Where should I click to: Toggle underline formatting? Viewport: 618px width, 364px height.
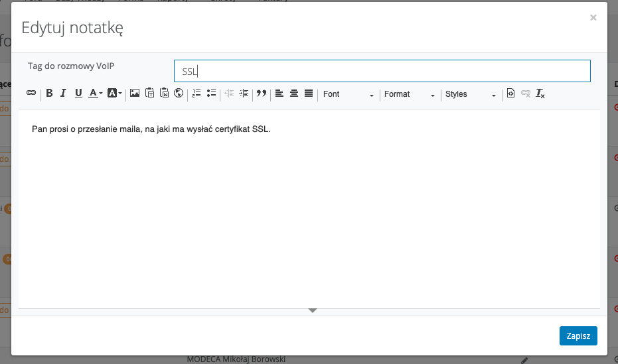point(78,93)
